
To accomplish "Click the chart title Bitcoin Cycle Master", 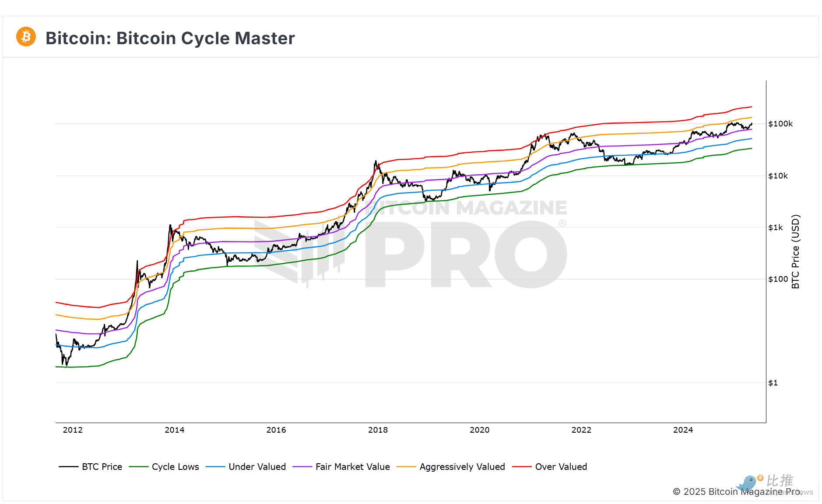I will pos(170,38).
